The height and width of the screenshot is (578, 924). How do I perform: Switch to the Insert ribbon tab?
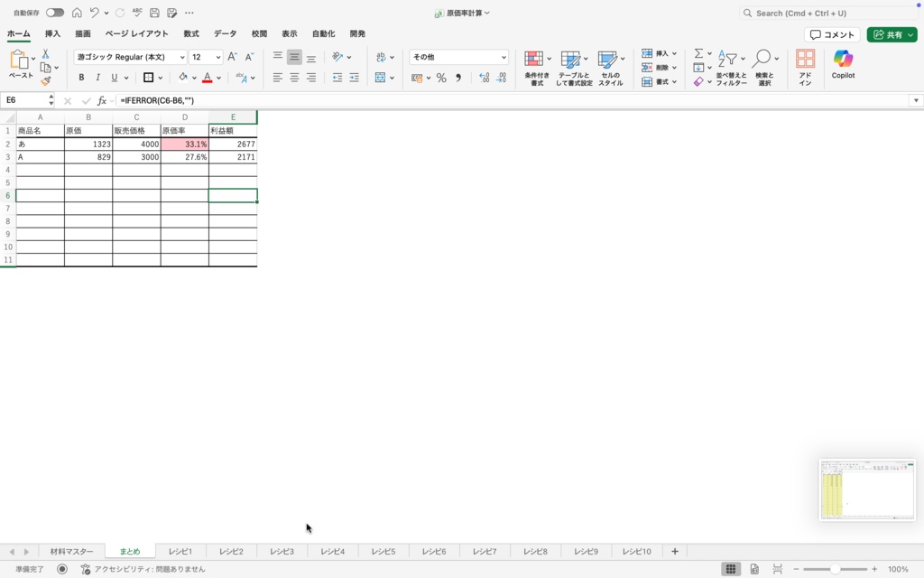pos(52,33)
